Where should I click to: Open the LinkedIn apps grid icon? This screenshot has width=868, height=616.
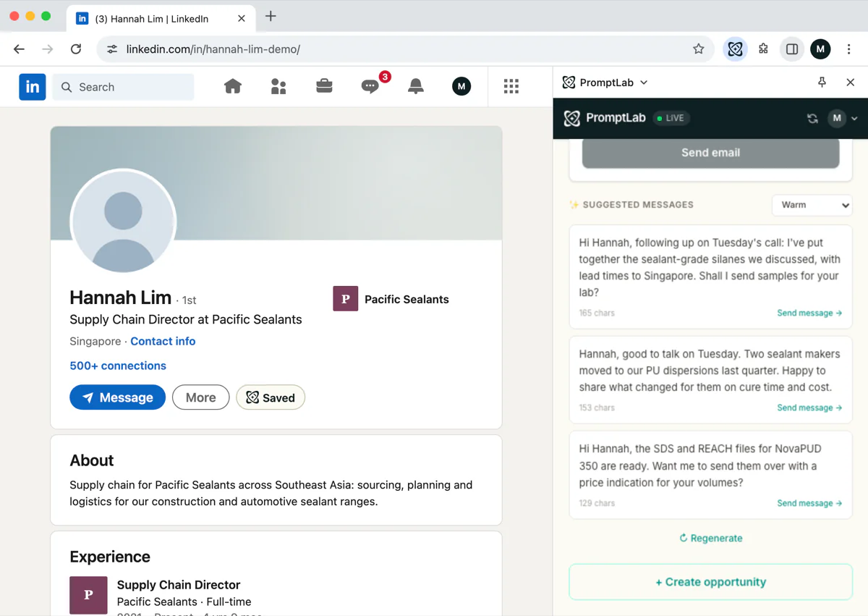click(x=511, y=87)
